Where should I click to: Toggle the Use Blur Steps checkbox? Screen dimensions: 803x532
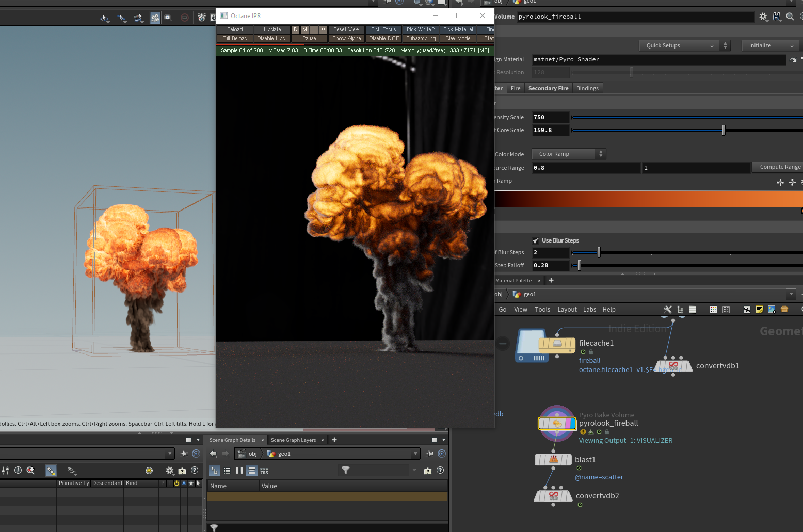pyautogui.click(x=536, y=241)
